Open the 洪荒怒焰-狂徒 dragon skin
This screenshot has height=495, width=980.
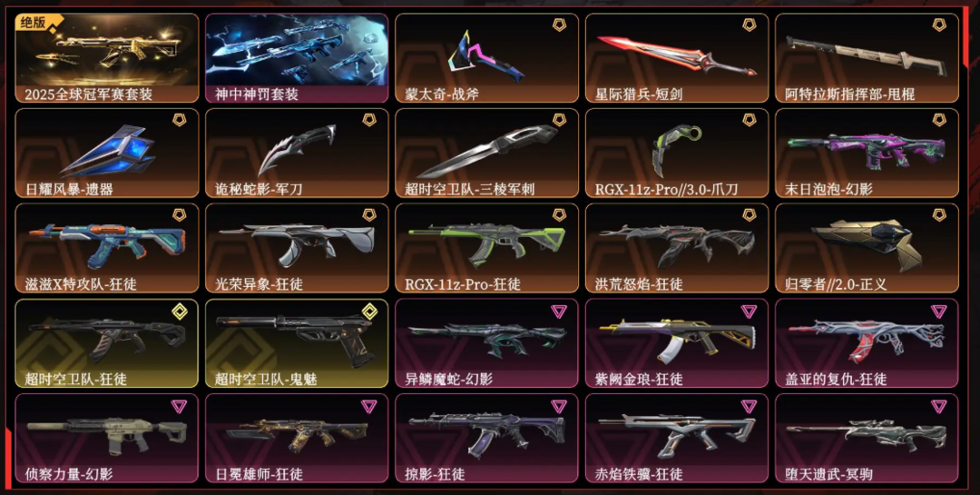(677, 248)
